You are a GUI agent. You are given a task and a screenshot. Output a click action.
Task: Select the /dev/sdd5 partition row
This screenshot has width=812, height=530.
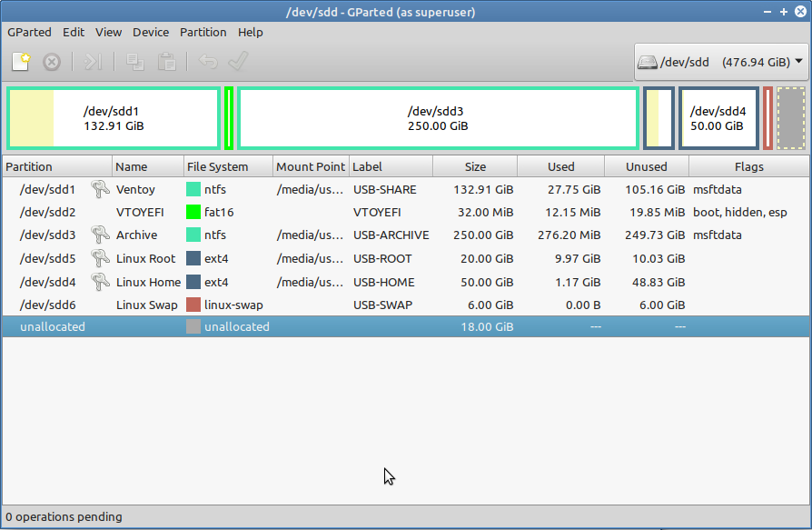coord(405,258)
